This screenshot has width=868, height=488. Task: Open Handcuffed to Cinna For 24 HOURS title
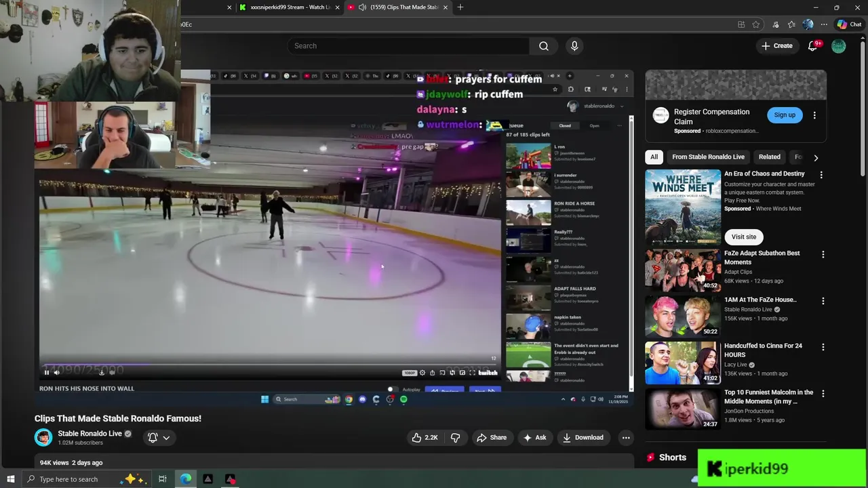coord(763,350)
